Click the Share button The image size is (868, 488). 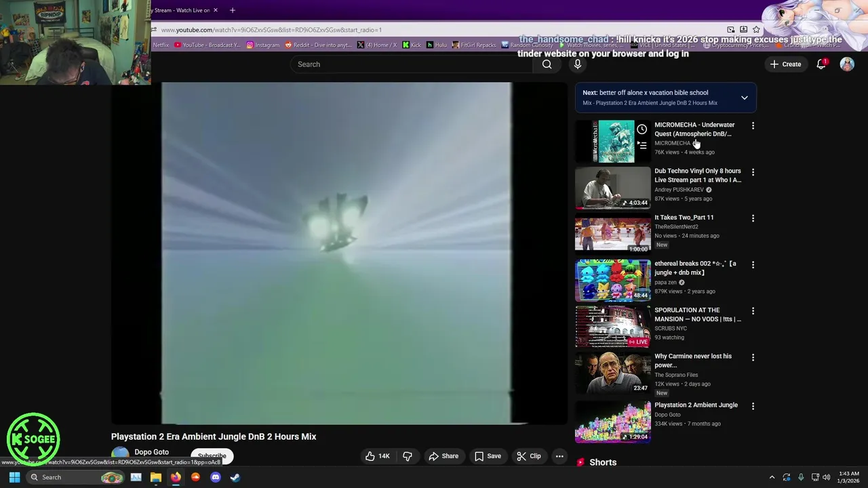pyautogui.click(x=443, y=456)
